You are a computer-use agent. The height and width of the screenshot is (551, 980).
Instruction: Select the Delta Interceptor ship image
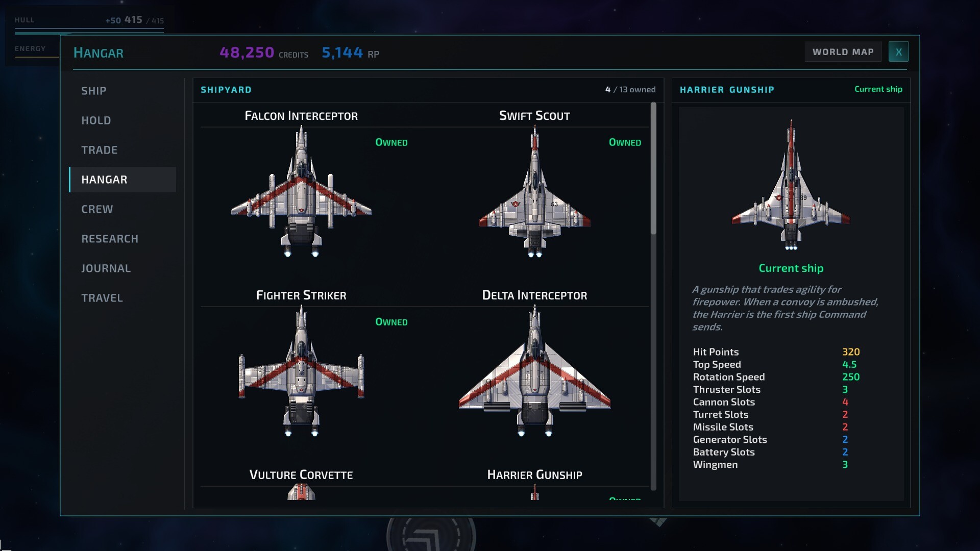534,371
